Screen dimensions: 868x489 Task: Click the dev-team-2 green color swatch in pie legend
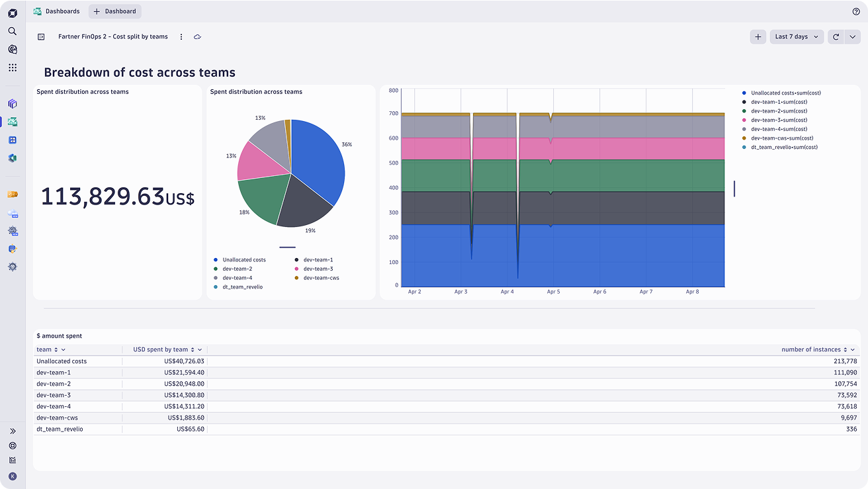point(216,269)
